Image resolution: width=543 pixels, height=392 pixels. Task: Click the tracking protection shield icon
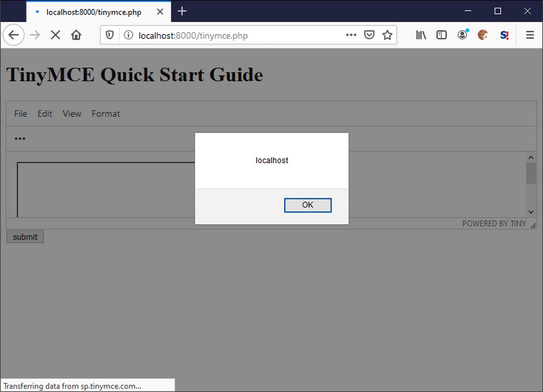(x=110, y=36)
